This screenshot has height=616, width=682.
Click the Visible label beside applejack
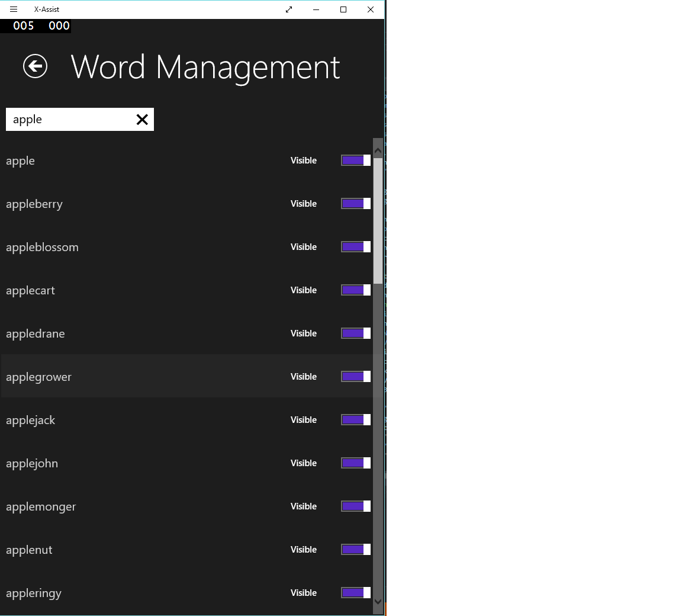(x=304, y=420)
